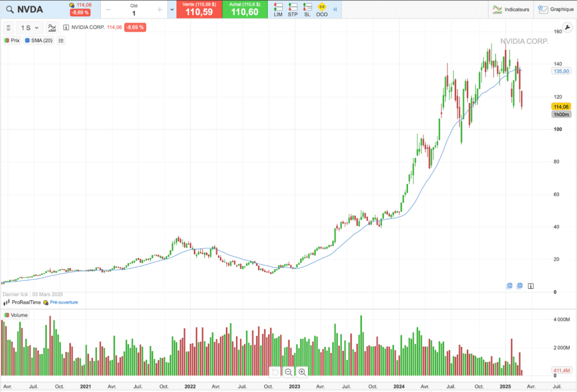The height and width of the screenshot is (392, 577).
Task: Select the SL stop-loss order icon
Action: pos(307,10)
